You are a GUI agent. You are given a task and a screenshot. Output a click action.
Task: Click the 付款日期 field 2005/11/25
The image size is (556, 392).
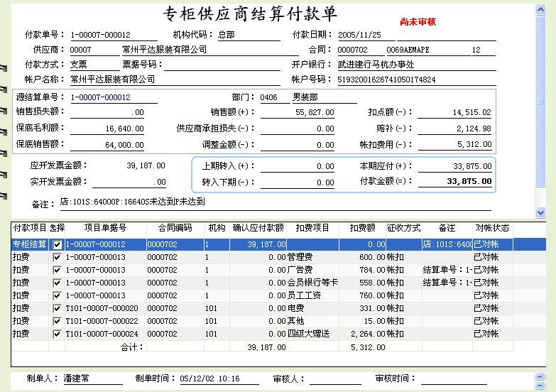pyautogui.click(x=366, y=35)
